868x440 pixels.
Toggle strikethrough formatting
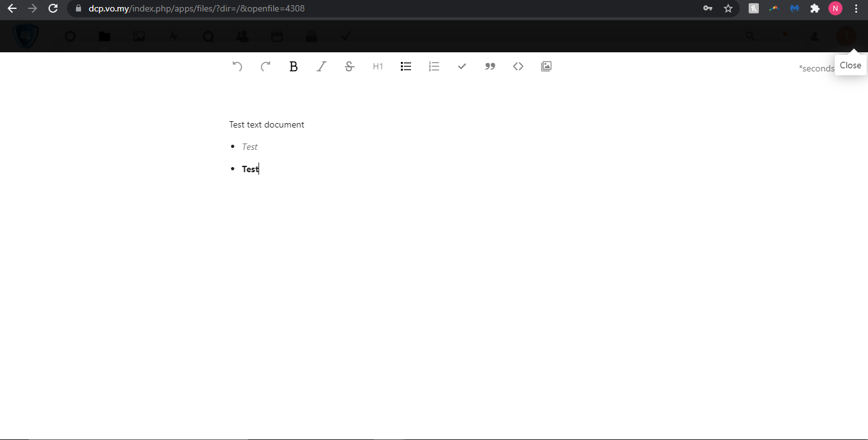coord(350,66)
